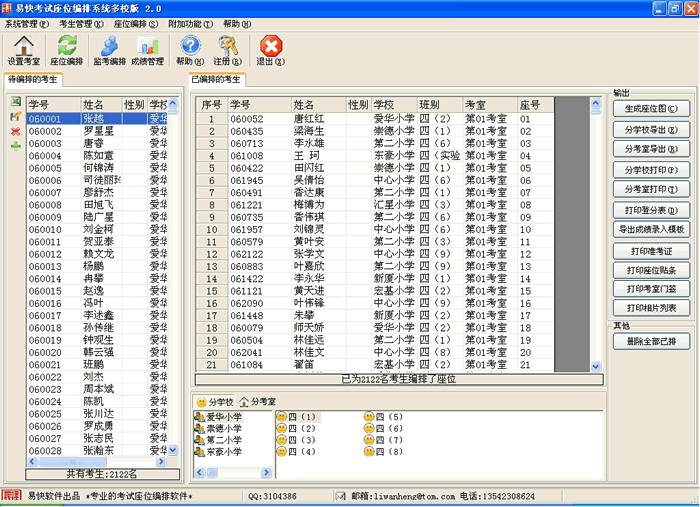Click 分考室导出 button
This screenshot has width=700, height=507.
(x=651, y=149)
